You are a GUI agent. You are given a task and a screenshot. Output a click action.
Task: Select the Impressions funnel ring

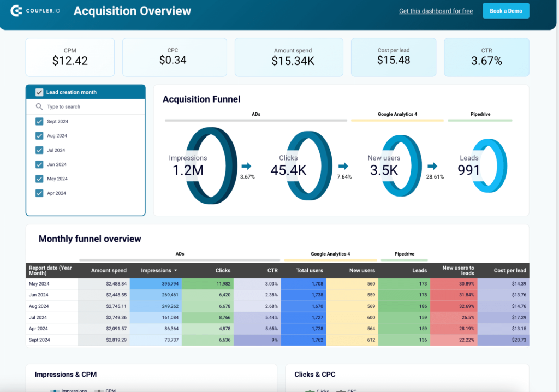(212, 167)
